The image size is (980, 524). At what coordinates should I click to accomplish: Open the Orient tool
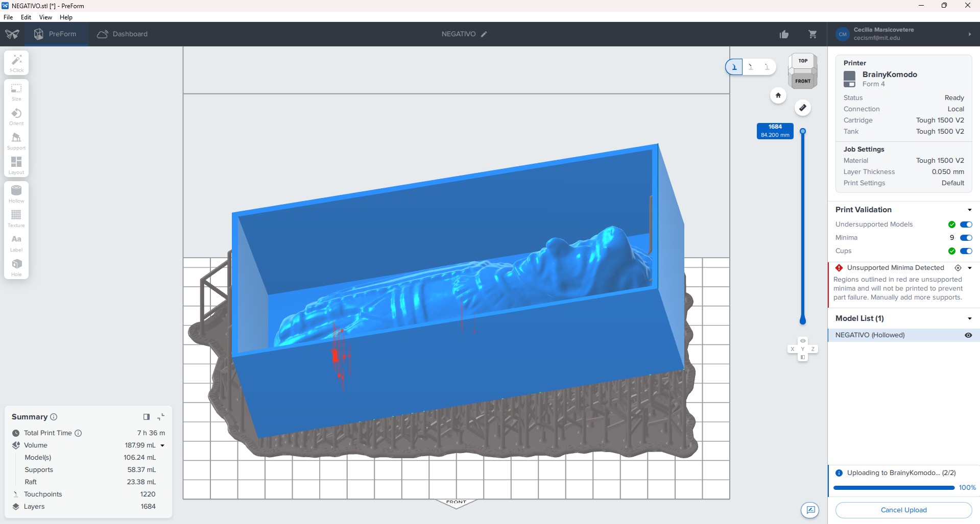(x=16, y=116)
